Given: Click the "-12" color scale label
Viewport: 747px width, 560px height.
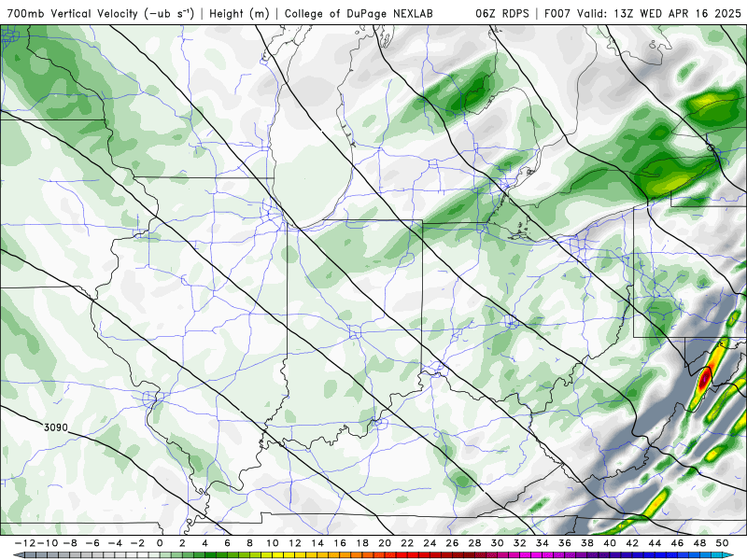Looking at the screenshot, I should pos(24,543).
